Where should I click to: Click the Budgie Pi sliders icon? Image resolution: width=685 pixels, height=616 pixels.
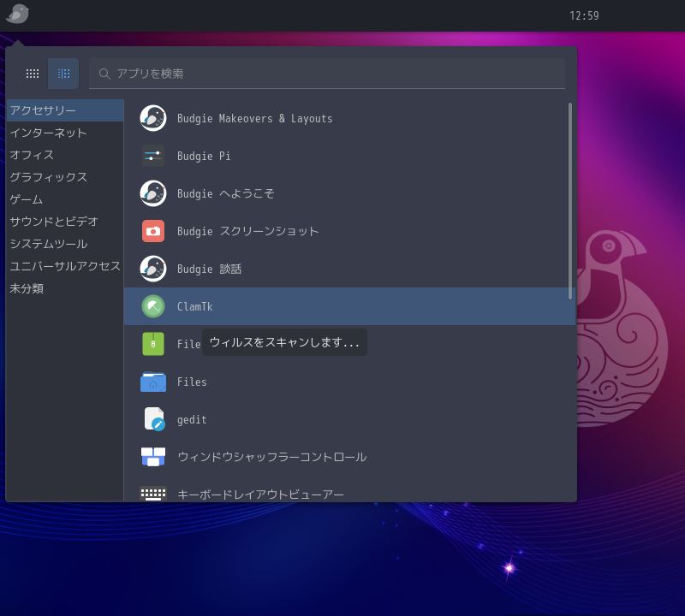tap(153, 156)
